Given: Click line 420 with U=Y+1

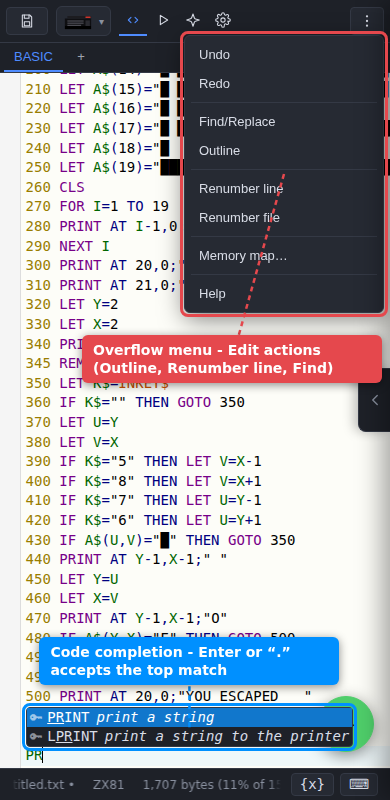Looking at the screenshot, I should click(143, 520).
